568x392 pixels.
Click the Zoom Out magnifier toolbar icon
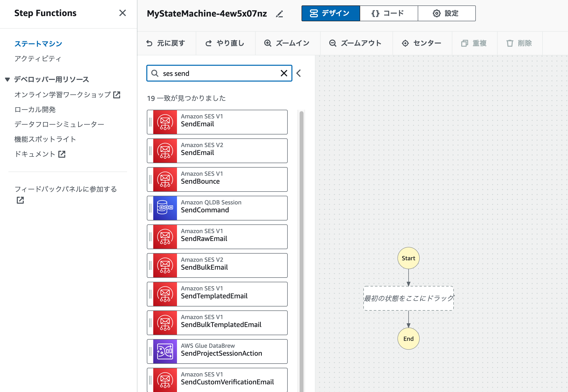[333, 43]
